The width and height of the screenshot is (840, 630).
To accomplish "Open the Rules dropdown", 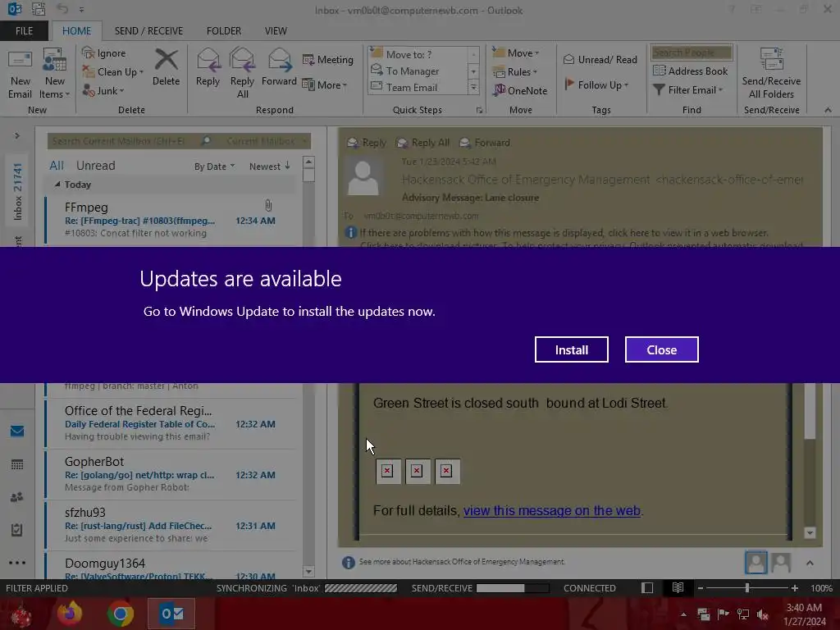I will 515,72.
